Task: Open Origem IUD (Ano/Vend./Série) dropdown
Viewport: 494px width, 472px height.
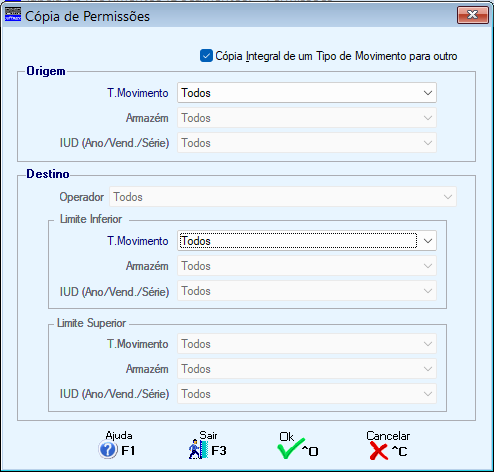Action: tap(307, 143)
